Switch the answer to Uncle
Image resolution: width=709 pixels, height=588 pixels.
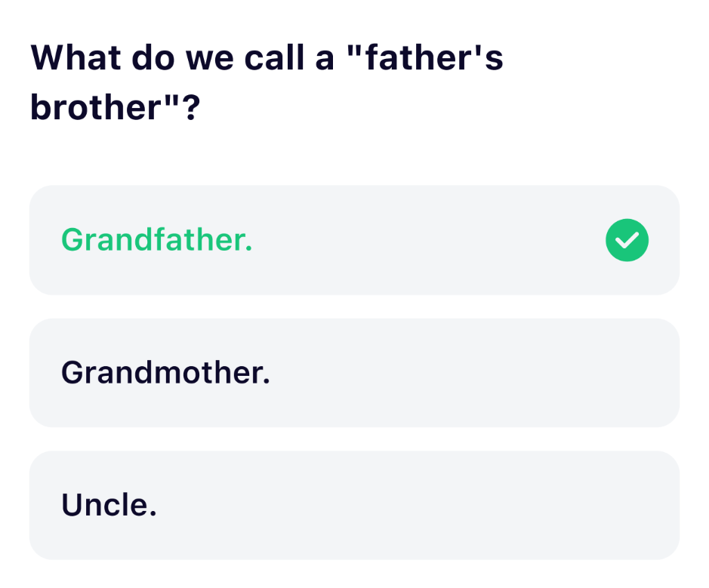click(x=354, y=505)
